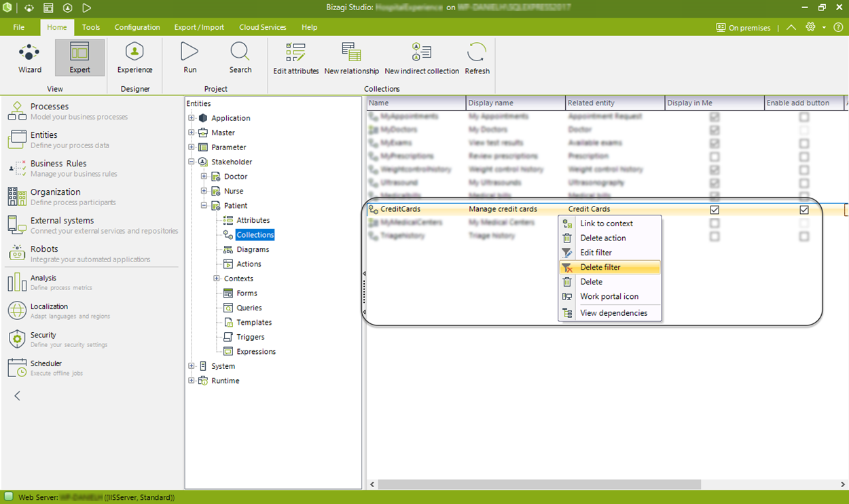Collapse the Patient node
Viewport: 849px width, 504px height.
click(204, 205)
